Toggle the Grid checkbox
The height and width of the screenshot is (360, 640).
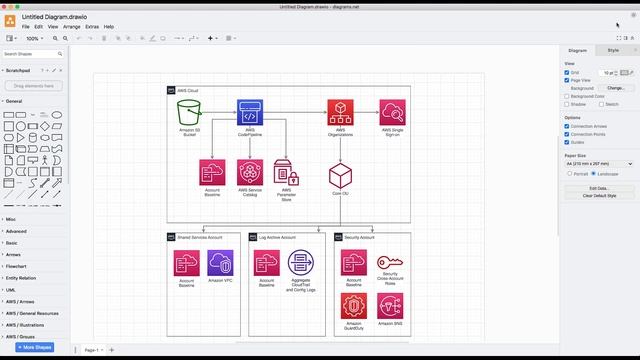(567, 73)
